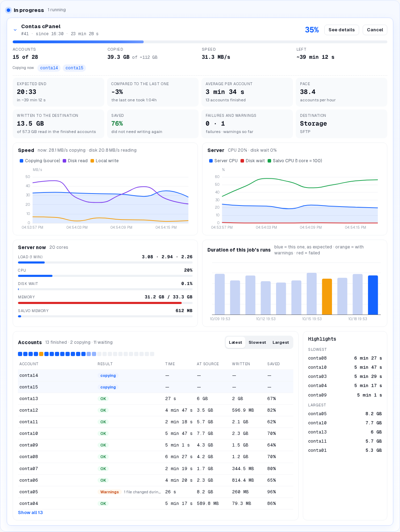The width and height of the screenshot is (400, 532).
Task: Click the 31.3 MB/s speed value
Action: point(216,57)
